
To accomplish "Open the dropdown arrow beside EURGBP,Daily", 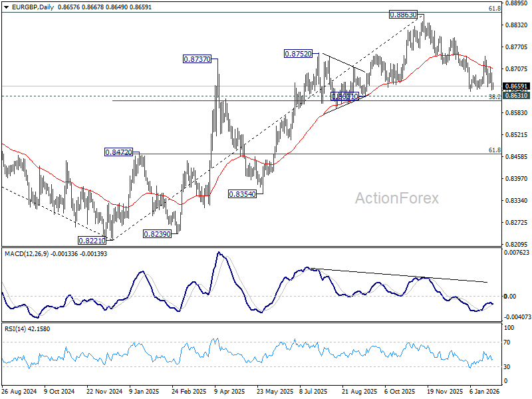I will click(6, 7).
